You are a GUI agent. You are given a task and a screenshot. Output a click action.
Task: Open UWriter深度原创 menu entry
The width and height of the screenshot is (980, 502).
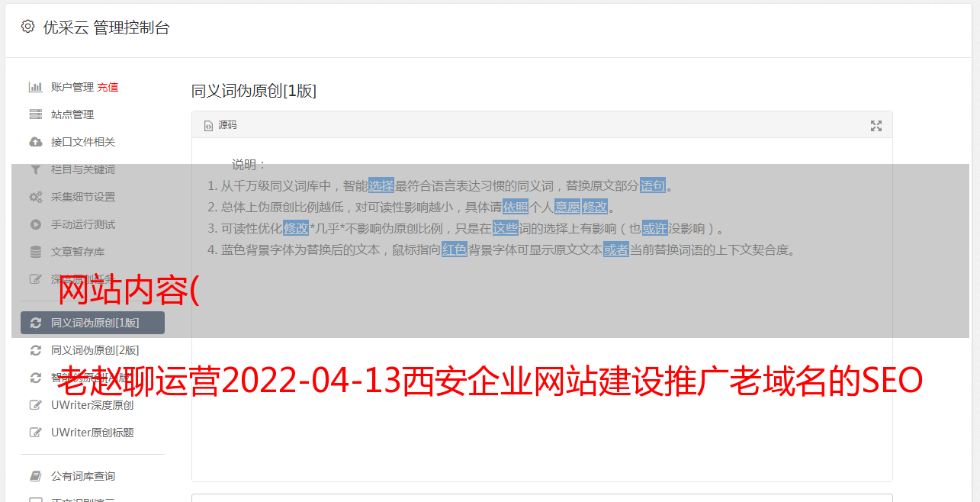coord(92,405)
